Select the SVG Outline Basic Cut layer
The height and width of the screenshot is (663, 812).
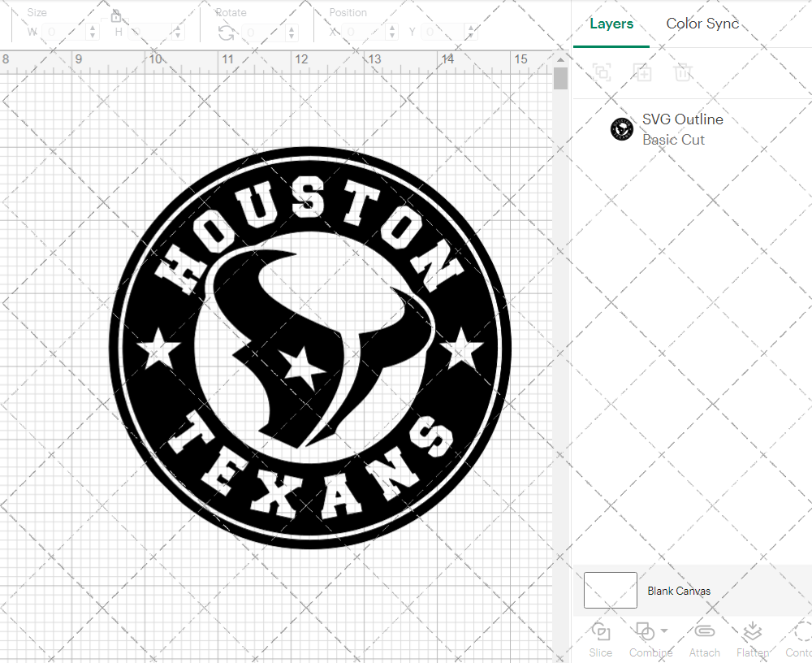click(683, 129)
